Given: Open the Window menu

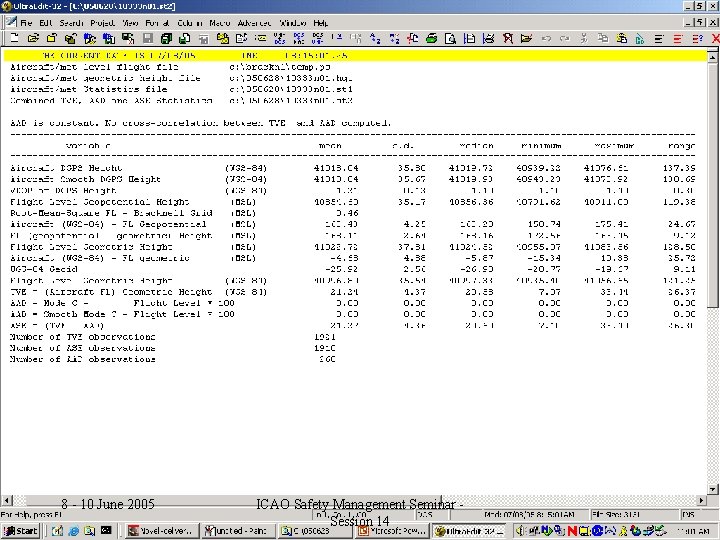Looking at the screenshot, I should pos(292,22).
